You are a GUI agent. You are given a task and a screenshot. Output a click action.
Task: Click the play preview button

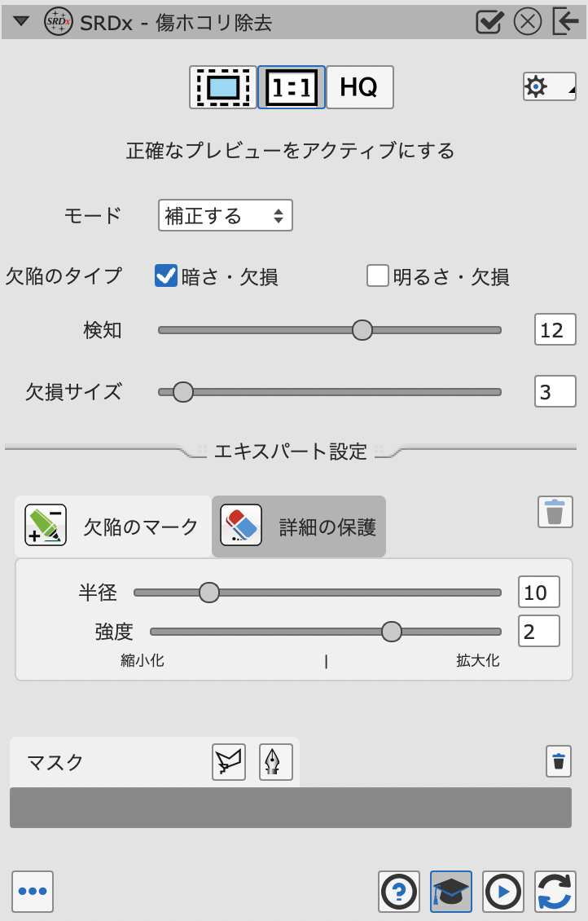[x=503, y=891]
